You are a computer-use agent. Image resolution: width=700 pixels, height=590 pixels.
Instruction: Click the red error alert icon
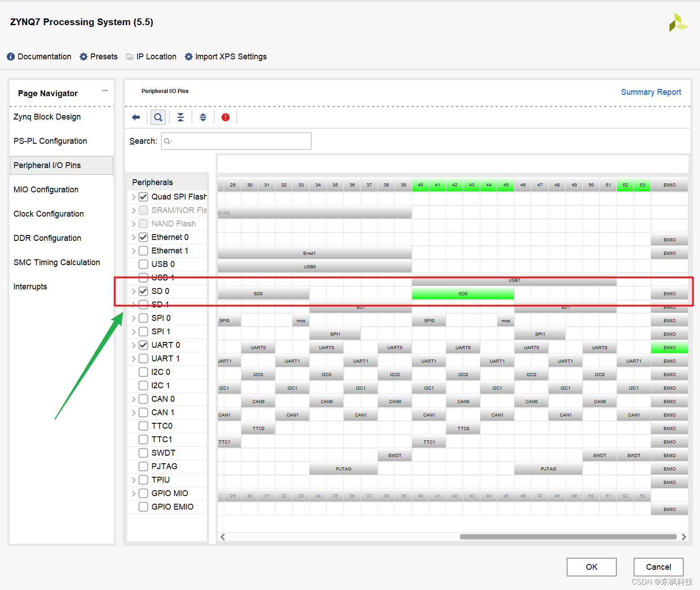(226, 117)
